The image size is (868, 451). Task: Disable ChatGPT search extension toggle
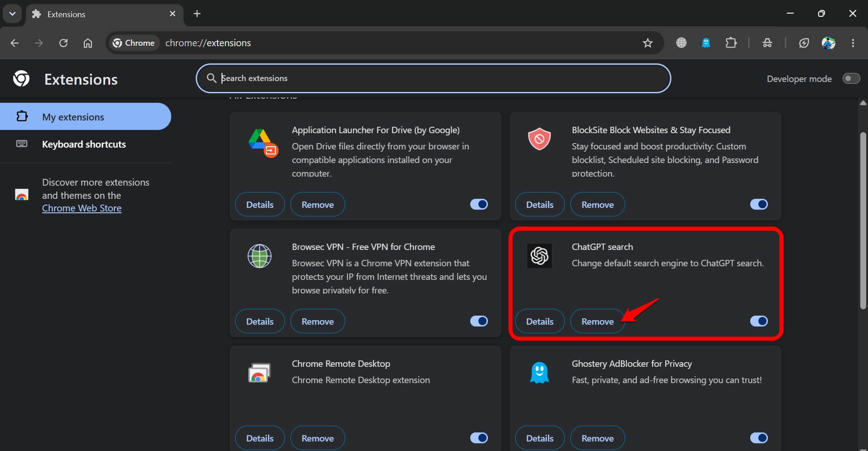point(759,321)
